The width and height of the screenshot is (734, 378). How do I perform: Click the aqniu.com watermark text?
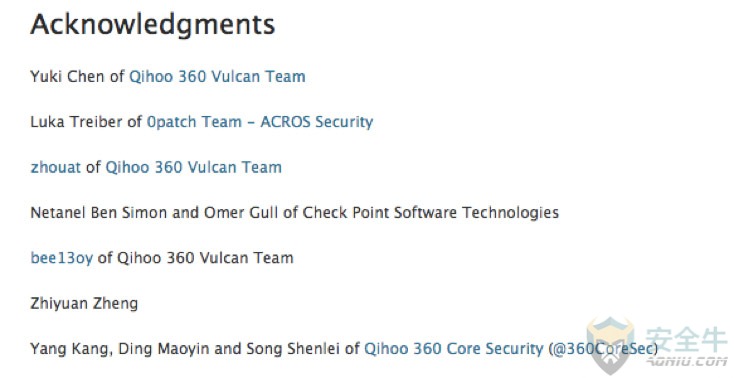(x=687, y=361)
